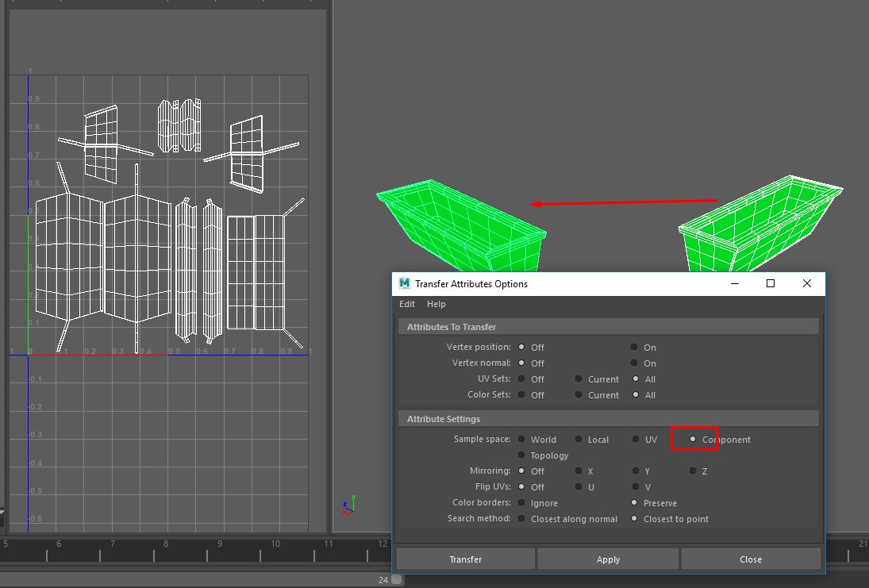The width and height of the screenshot is (869, 588).
Task: Select Topology as the sample space
Action: click(x=521, y=455)
